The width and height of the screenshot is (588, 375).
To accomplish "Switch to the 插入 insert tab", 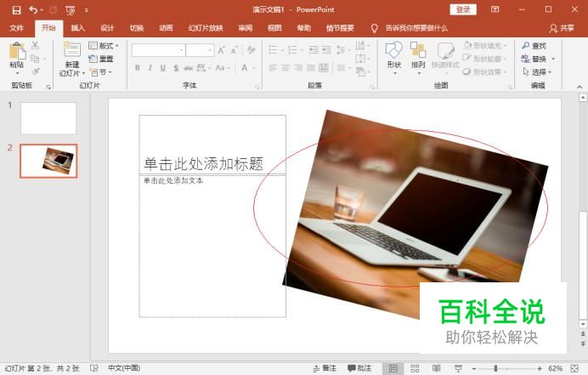I will click(77, 28).
